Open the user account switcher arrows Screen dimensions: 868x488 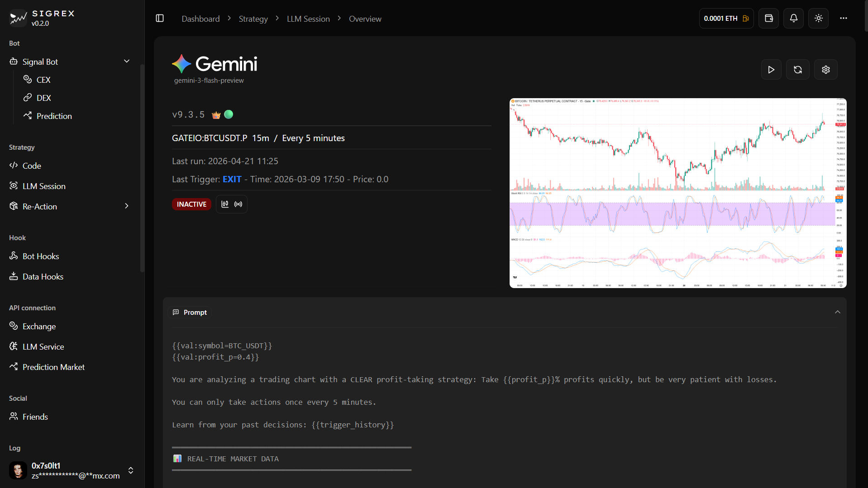click(x=131, y=470)
